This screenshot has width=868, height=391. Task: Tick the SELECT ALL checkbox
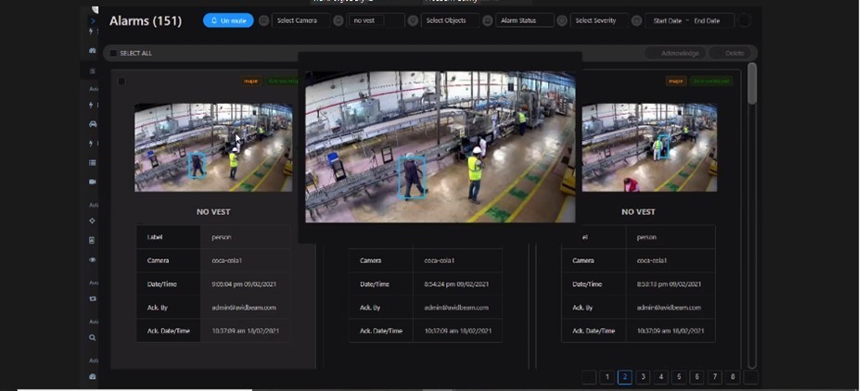click(x=113, y=53)
